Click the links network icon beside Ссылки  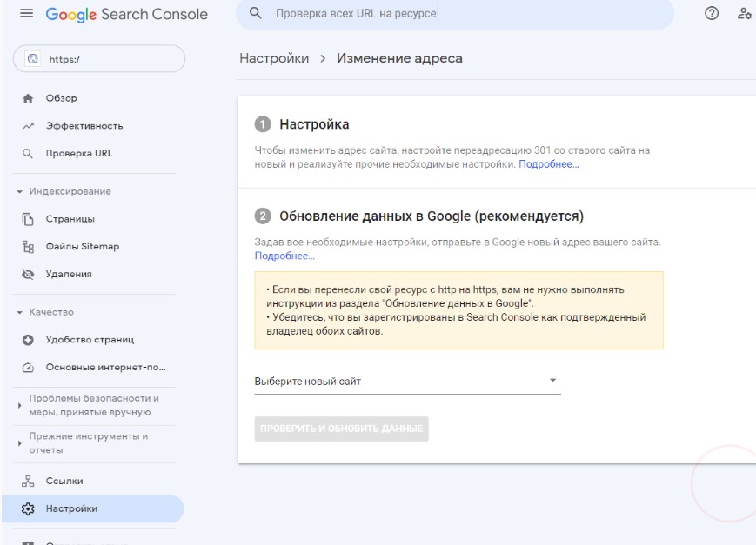pyautogui.click(x=28, y=481)
